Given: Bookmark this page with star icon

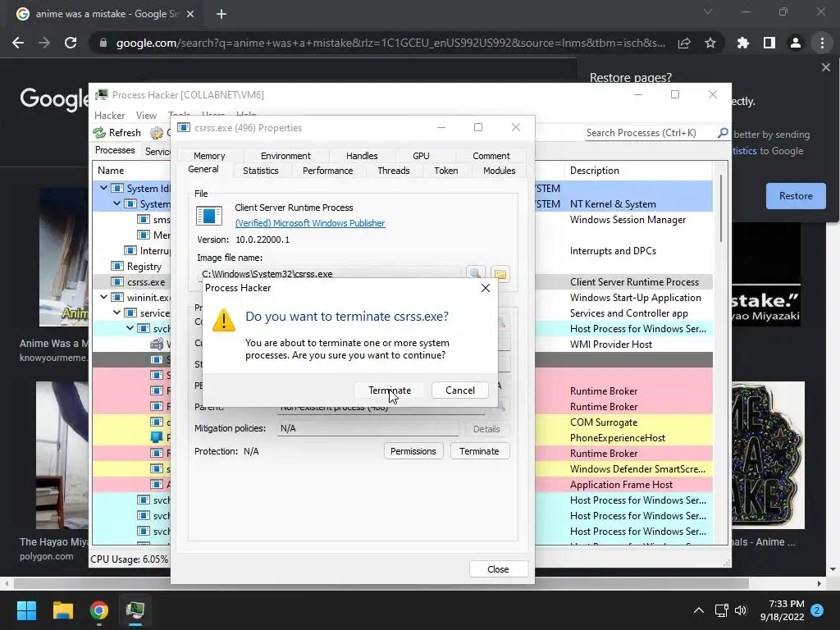Looking at the screenshot, I should pos(710,43).
